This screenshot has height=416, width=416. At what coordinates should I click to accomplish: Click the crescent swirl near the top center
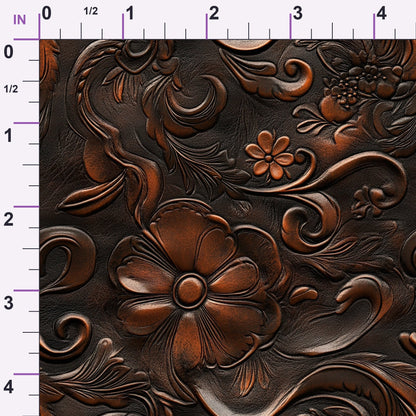[192, 103]
